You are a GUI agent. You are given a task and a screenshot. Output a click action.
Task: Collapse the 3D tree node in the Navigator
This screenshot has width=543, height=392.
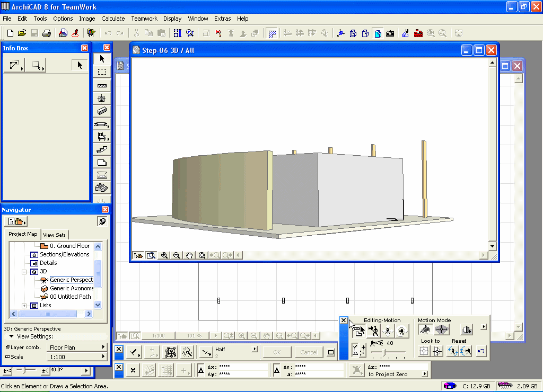pos(24,271)
